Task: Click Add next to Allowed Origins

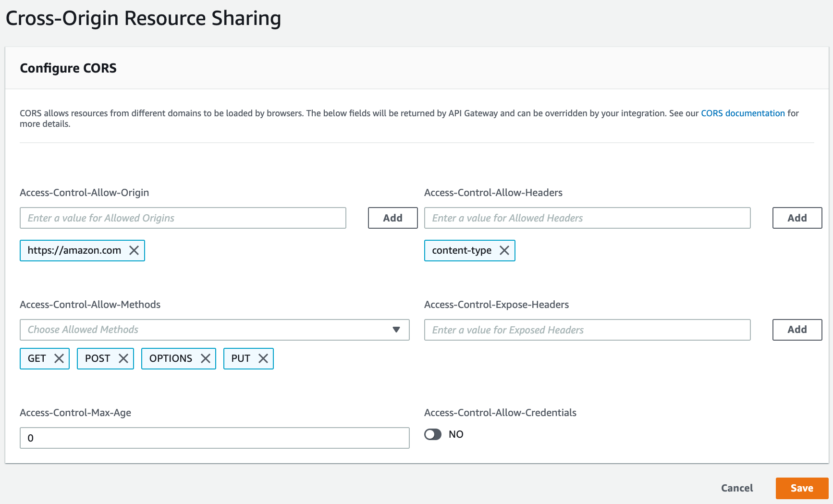Action: [x=392, y=218]
